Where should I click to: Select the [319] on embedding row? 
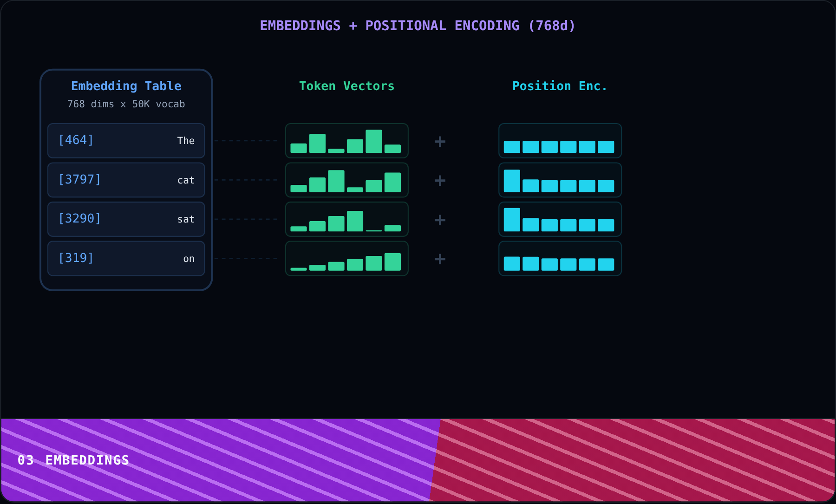pyautogui.click(x=126, y=258)
